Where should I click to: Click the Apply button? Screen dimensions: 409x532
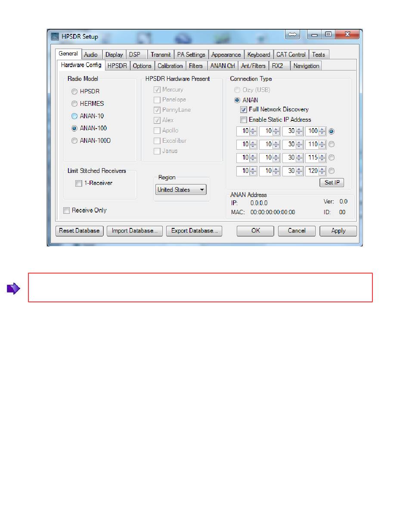point(338,231)
